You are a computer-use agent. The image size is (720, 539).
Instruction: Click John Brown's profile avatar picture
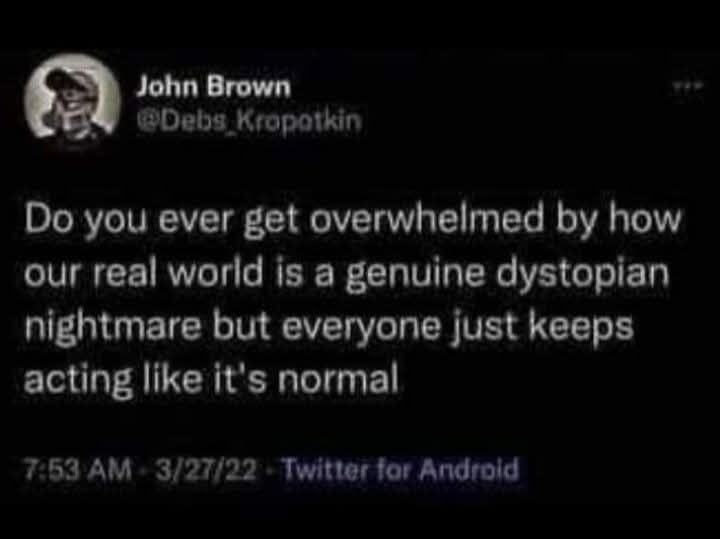(72, 98)
